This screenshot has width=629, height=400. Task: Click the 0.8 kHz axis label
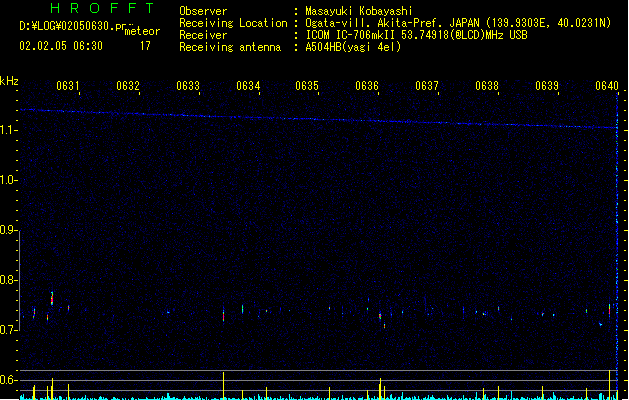tap(9, 280)
